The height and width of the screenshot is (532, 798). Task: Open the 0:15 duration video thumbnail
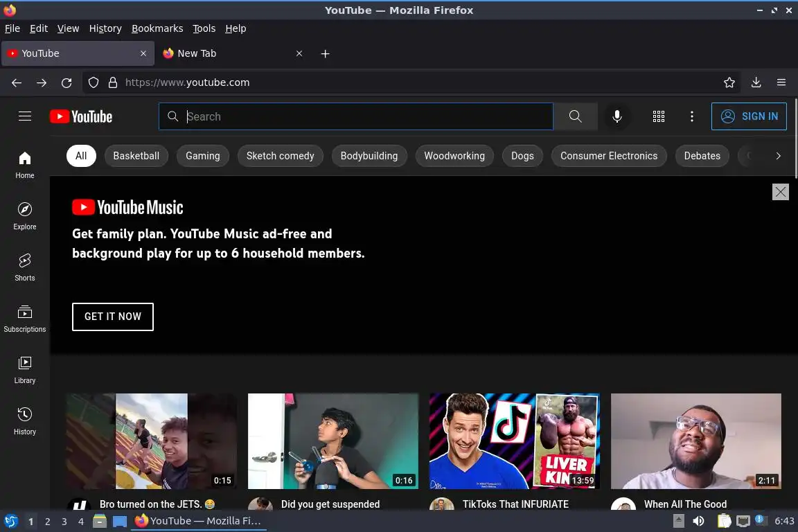[x=151, y=441]
